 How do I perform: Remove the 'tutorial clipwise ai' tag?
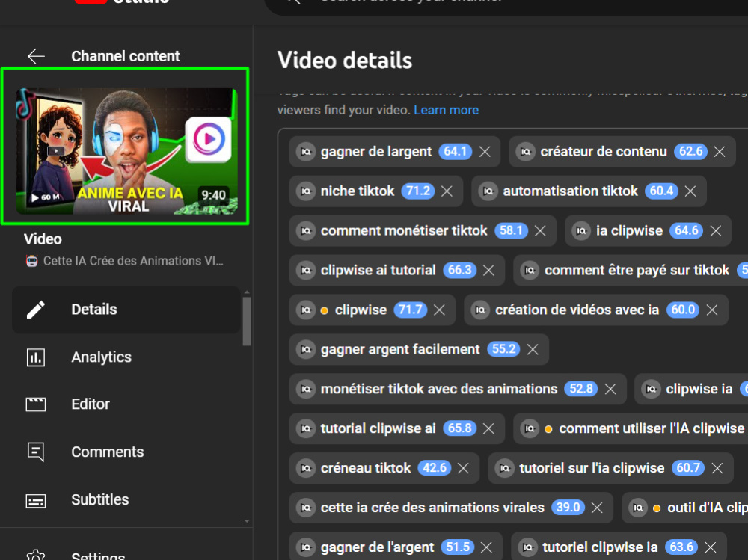pos(488,429)
